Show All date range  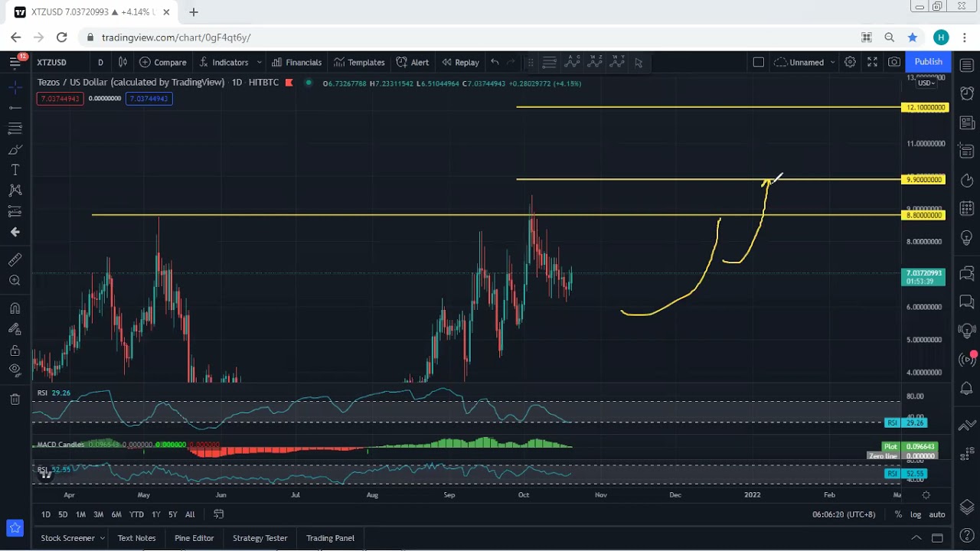click(190, 515)
